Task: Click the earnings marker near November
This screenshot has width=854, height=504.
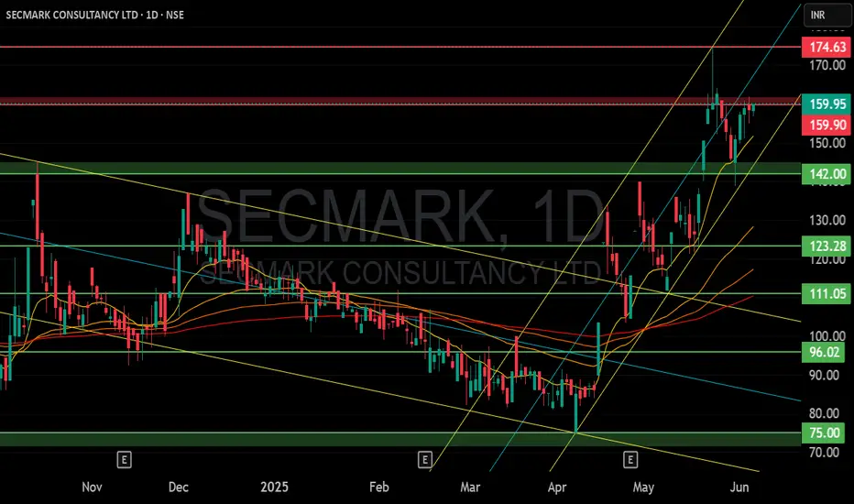Action: (125, 460)
